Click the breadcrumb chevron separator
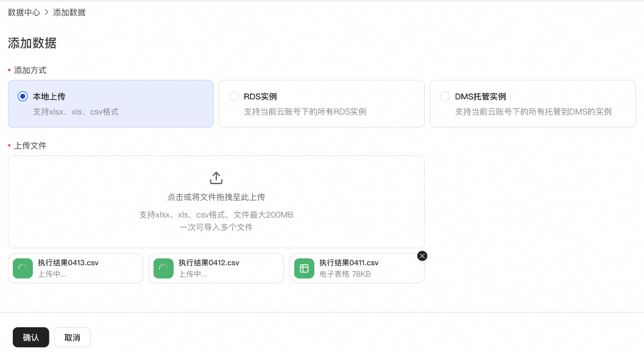644x351 pixels. 46,12
